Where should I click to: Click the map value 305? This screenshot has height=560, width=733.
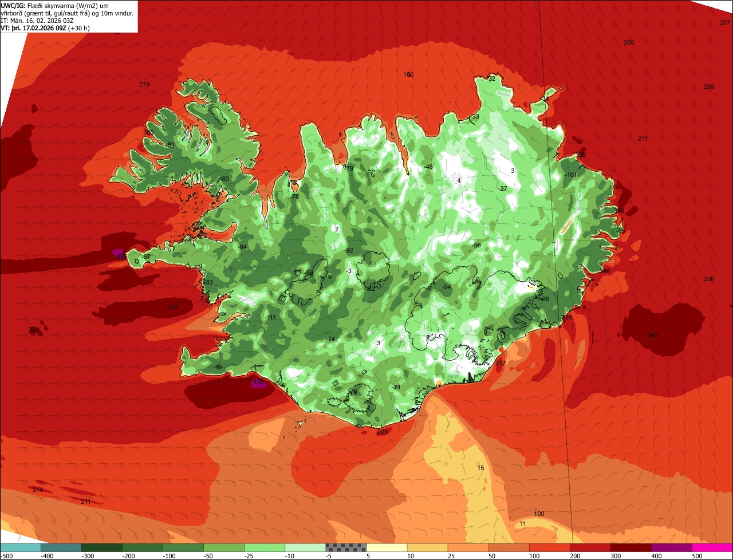[148, 132]
